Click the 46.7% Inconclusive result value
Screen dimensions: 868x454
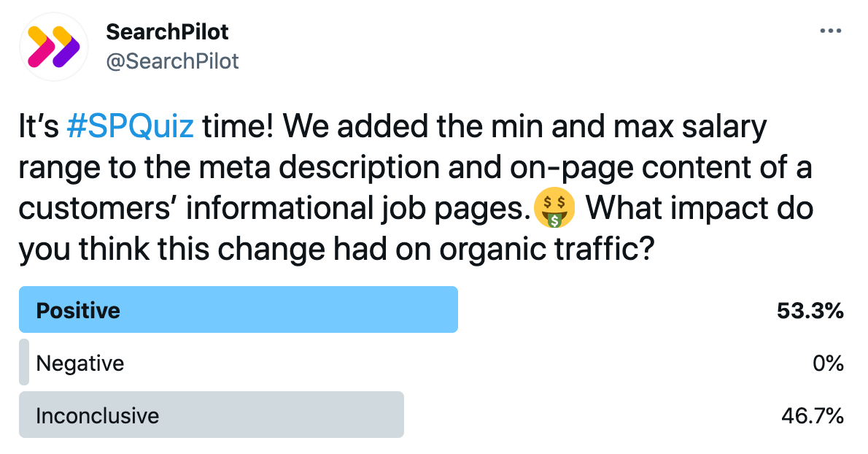click(x=812, y=415)
